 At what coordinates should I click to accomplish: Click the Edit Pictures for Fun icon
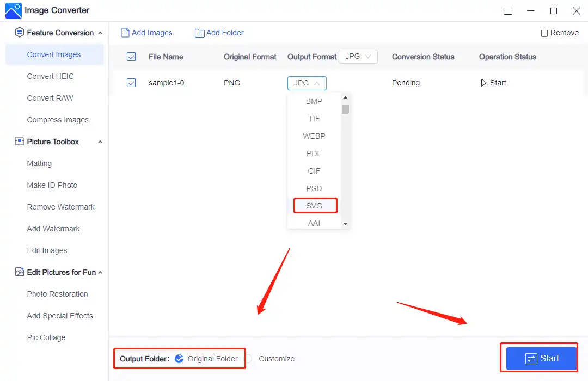[x=19, y=272]
